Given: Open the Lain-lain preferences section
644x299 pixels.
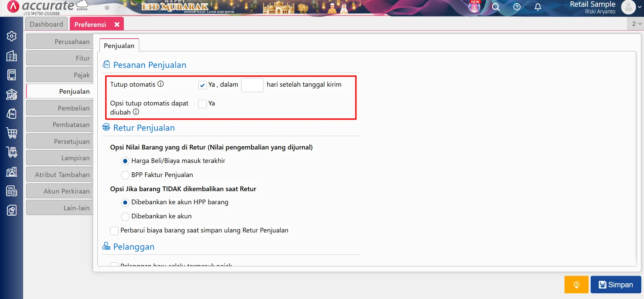Looking at the screenshot, I should [60, 208].
